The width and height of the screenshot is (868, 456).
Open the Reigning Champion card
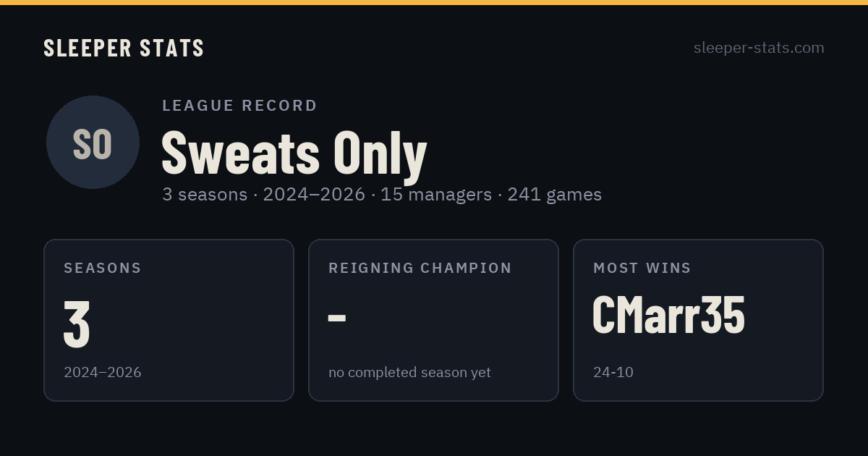point(433,320)
